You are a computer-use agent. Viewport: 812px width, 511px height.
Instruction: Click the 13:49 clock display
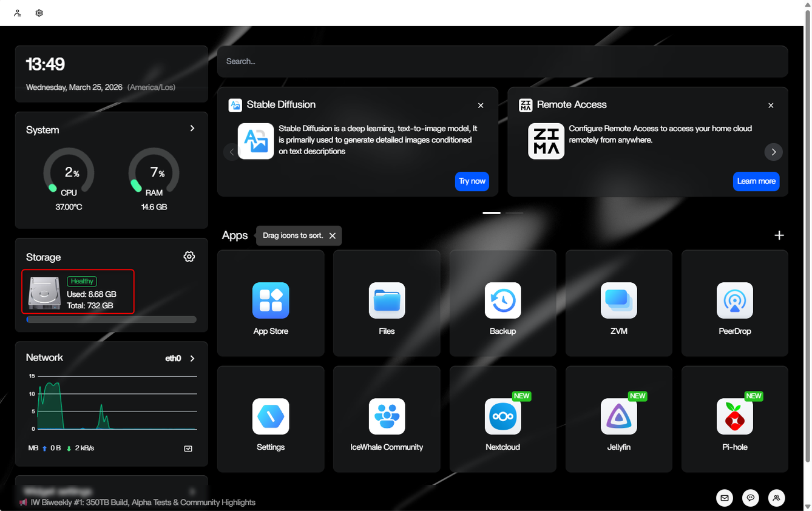tap(46, 64)
